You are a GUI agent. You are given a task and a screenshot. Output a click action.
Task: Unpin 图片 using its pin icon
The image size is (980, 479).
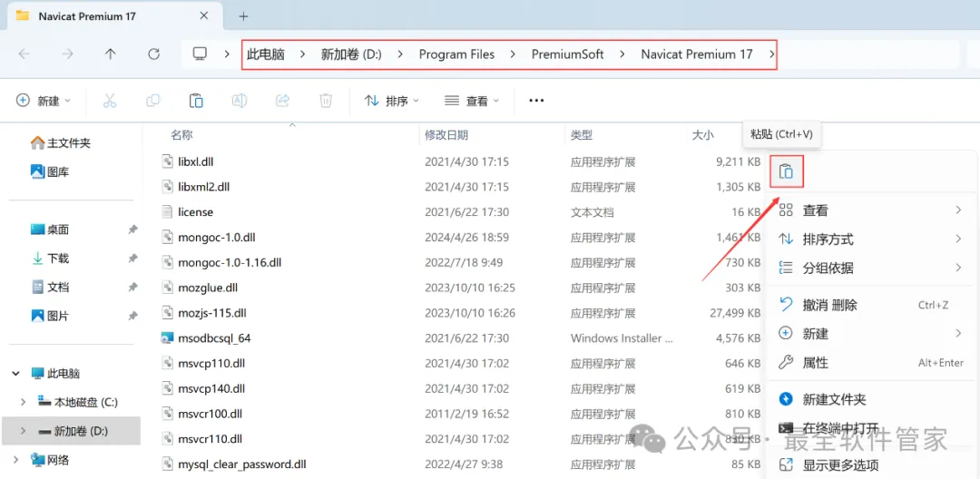coord(132,316)
